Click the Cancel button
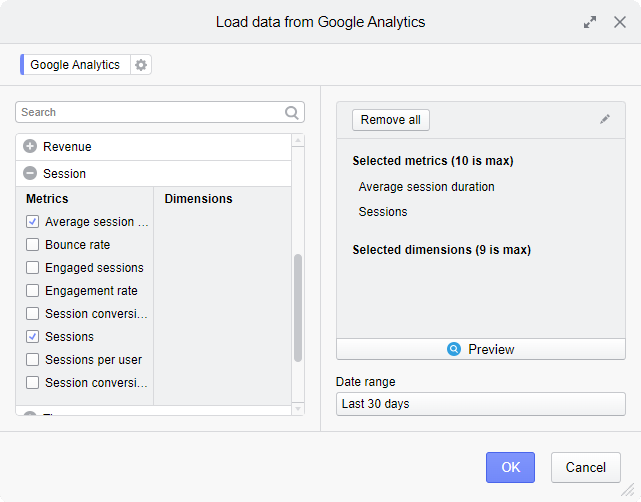Screen dimensions: 641x502 tap(585, 467)
